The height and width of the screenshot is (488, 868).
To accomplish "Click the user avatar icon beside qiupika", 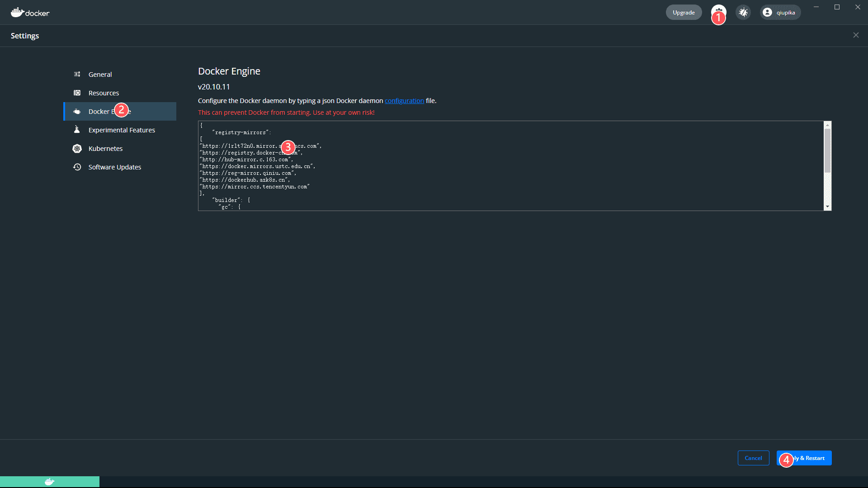I will click(x=767, y=13).
